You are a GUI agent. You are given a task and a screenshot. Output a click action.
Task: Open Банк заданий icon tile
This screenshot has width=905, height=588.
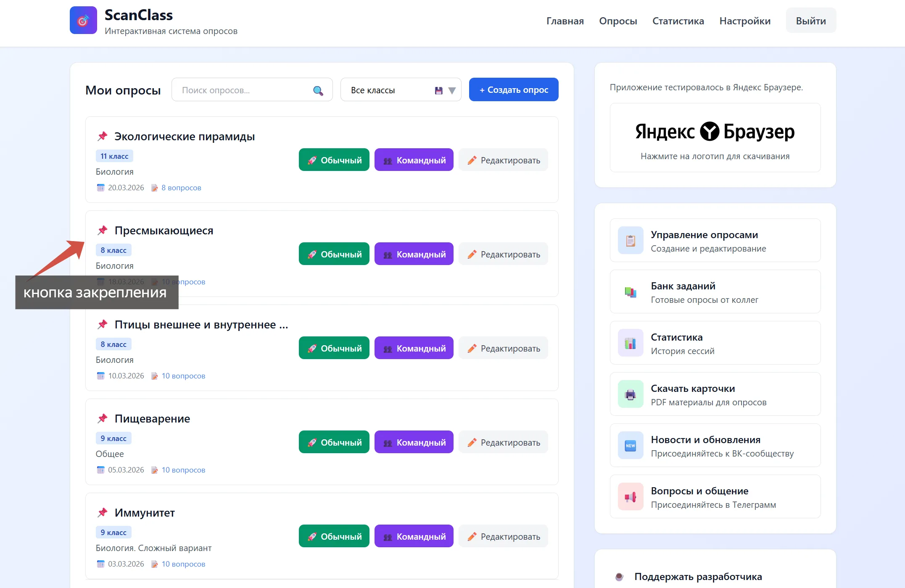pyautogui.click(x=630, y=292)
